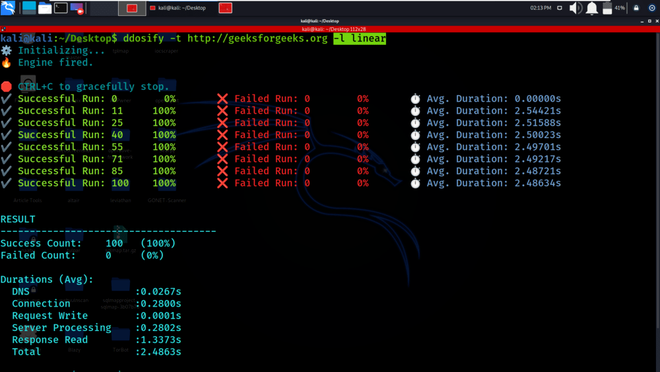Click the DNS duration value :0.0267s

158,292
